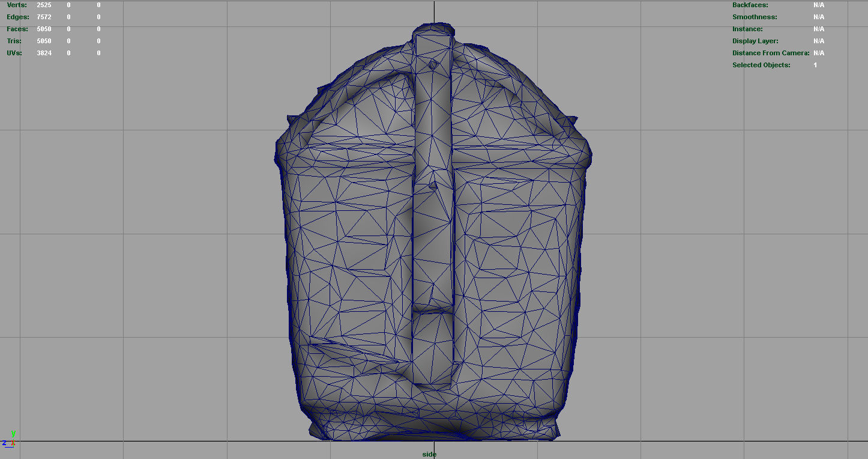Image resolution: width=868 pixels, height=459 pixels.
Task: Click the 'Instance:' HUD label
Action: point(747,29)
